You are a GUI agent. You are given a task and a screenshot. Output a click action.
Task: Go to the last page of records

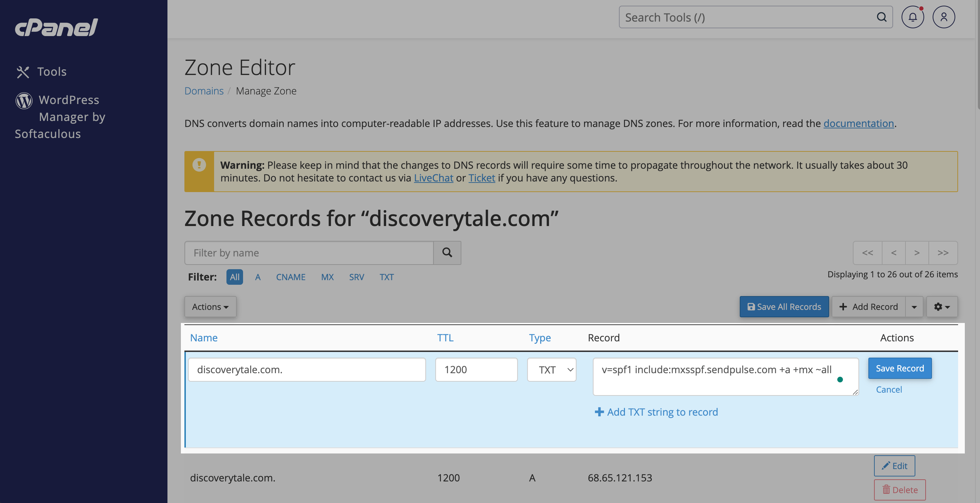(943, 253)
